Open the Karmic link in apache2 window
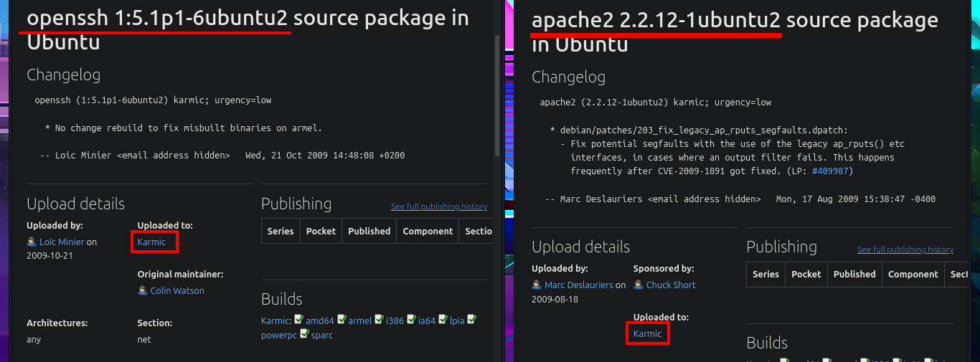 [x=648, y=334]
